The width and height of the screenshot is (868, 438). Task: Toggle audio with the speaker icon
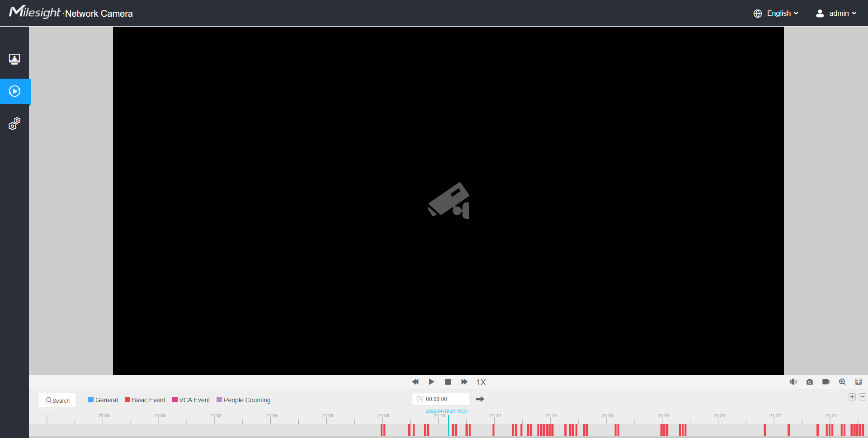(793, 382)
